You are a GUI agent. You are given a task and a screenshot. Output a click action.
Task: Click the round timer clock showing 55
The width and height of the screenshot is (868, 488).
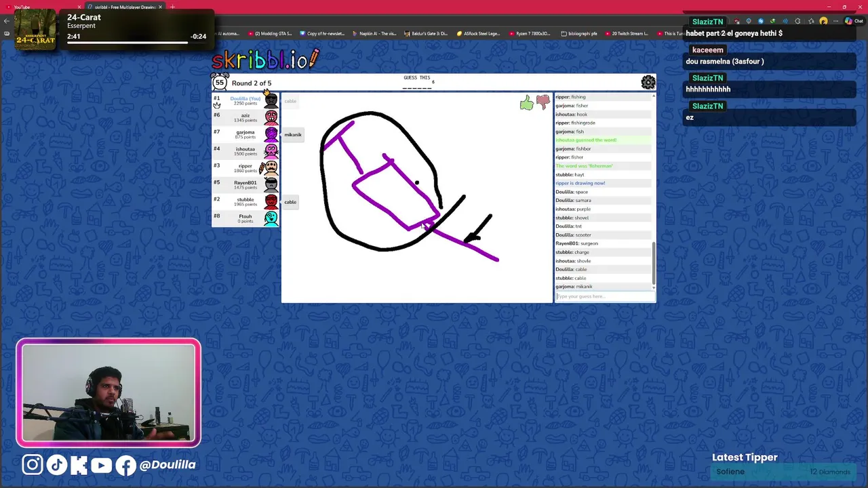tap(220, 83)
